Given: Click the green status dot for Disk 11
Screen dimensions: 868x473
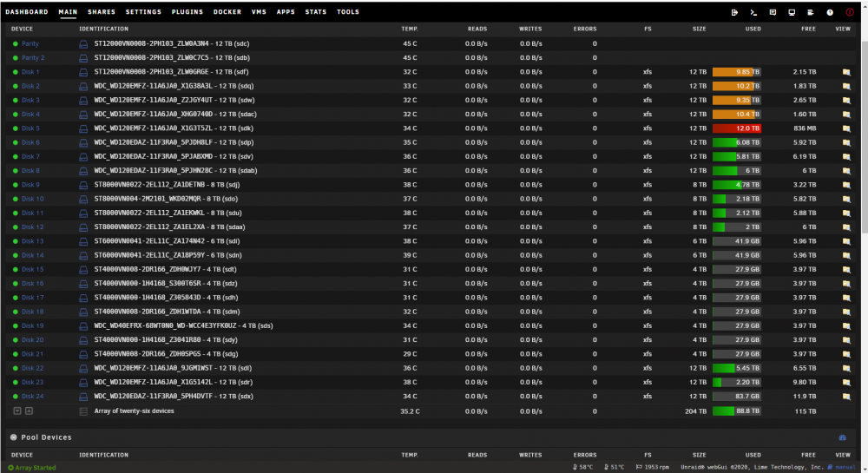Looking at the screenshot, I should click(x=16, y=213).
